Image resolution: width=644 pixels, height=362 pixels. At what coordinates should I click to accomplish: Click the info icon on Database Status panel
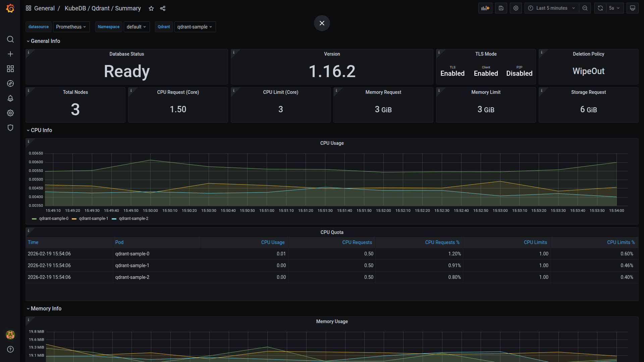point(29,52)
